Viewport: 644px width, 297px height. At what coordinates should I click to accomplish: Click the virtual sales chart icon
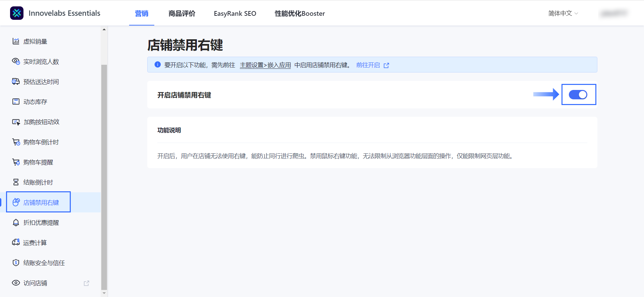click(16, 41)
